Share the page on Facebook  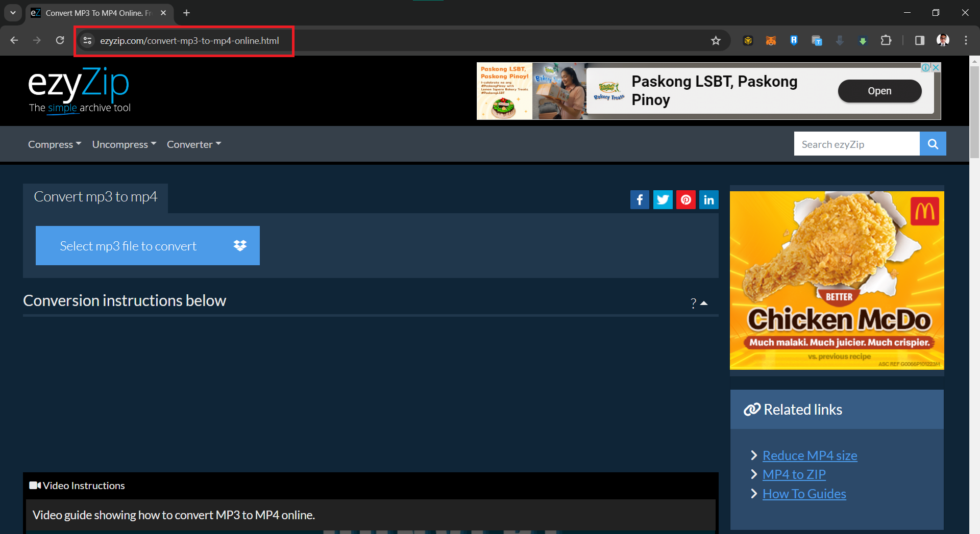pos(640,199)
